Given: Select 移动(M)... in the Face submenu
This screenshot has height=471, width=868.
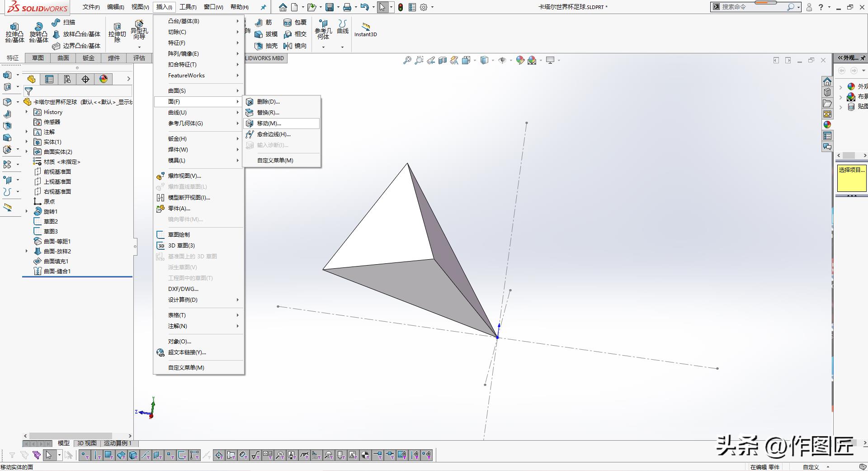Looking at the screenshot, I should coord(269,124).
